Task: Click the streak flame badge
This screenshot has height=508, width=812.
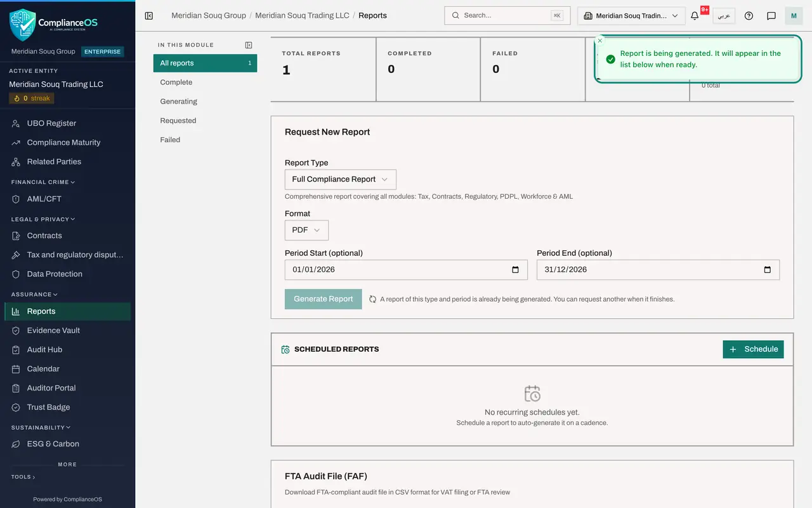Action: 32,98
